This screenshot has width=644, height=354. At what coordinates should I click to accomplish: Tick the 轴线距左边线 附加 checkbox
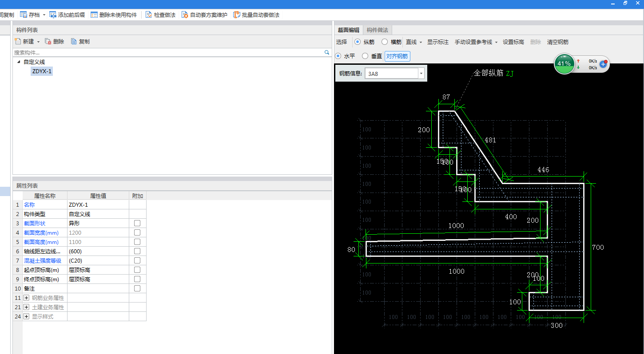coord(137,251)
